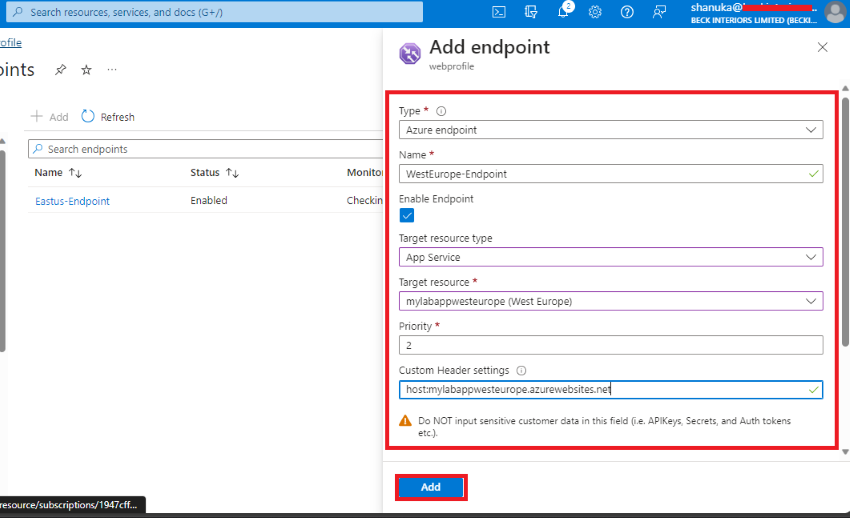The width and height of the screenshot is (850, 518).
Task: Click the scroll down arrow in panel
Action: [845, 452]
